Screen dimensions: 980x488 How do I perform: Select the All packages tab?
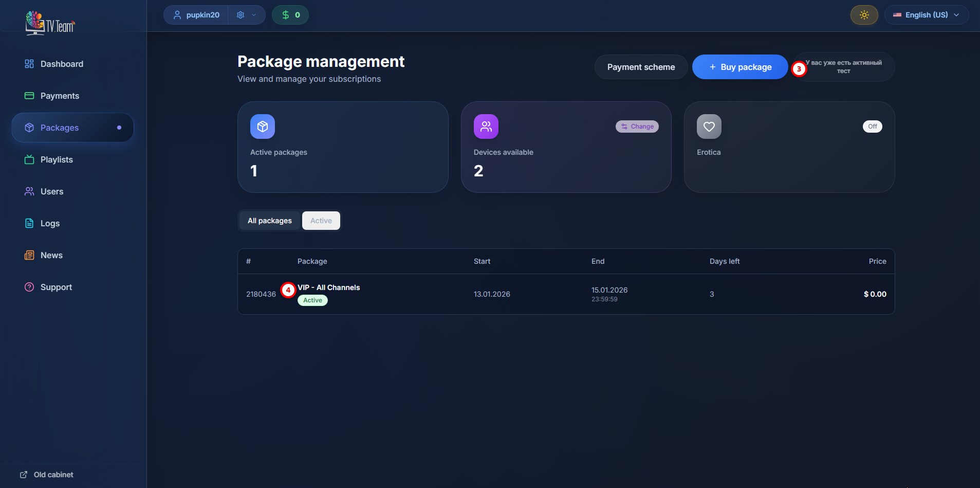pos(269,221)
